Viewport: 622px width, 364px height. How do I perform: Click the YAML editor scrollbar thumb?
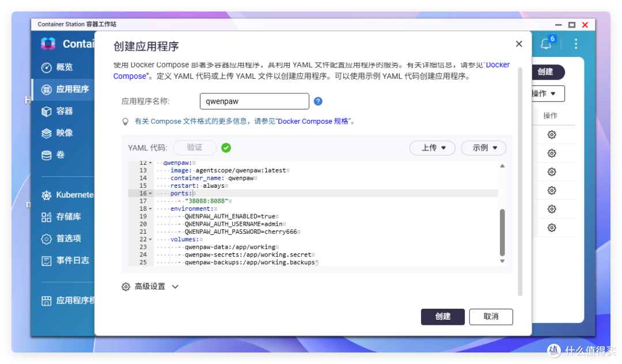502,232
